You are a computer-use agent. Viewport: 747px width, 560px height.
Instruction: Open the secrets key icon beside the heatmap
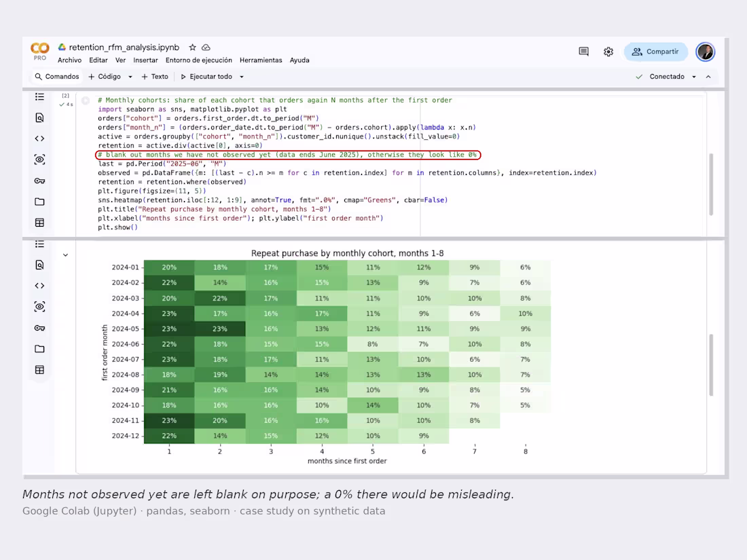[x=39, y=328]
